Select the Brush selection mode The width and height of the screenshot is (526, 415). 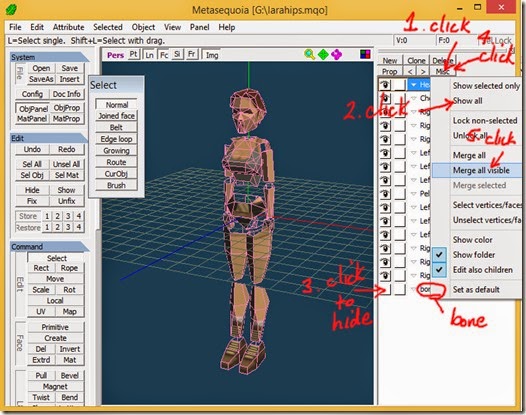coord(116,185)
